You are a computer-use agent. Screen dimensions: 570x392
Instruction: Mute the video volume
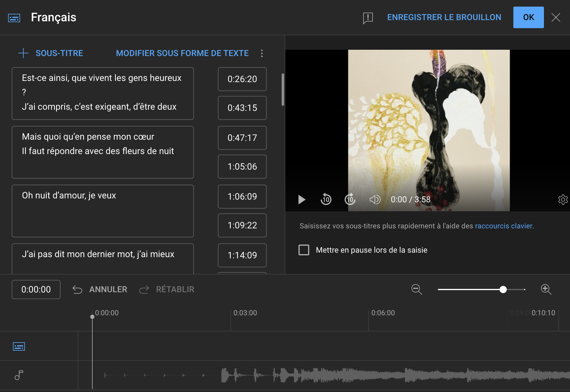375,199
